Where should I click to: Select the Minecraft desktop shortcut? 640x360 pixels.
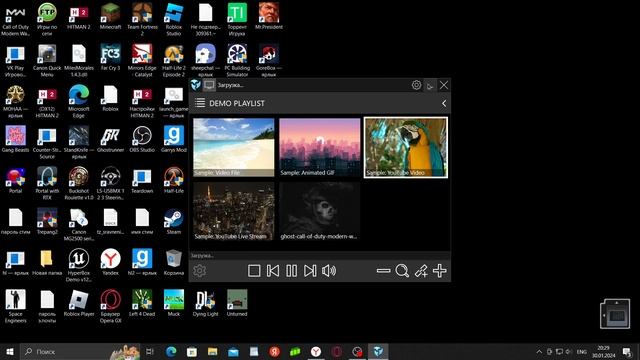[110, 16]
